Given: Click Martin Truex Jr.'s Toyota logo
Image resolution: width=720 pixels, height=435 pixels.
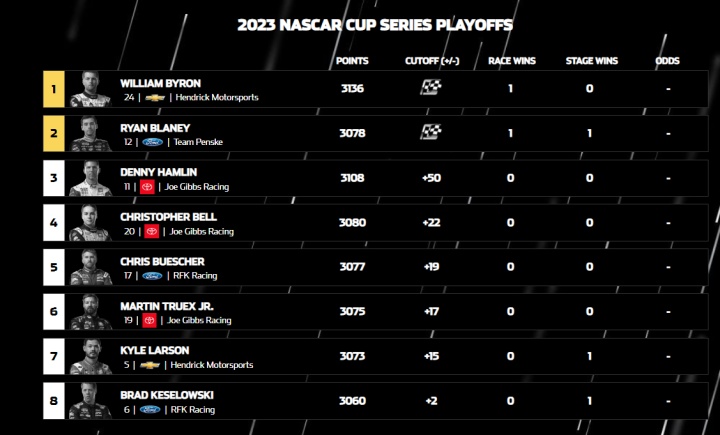Looking at the screenshot, I should pos(149,320).
